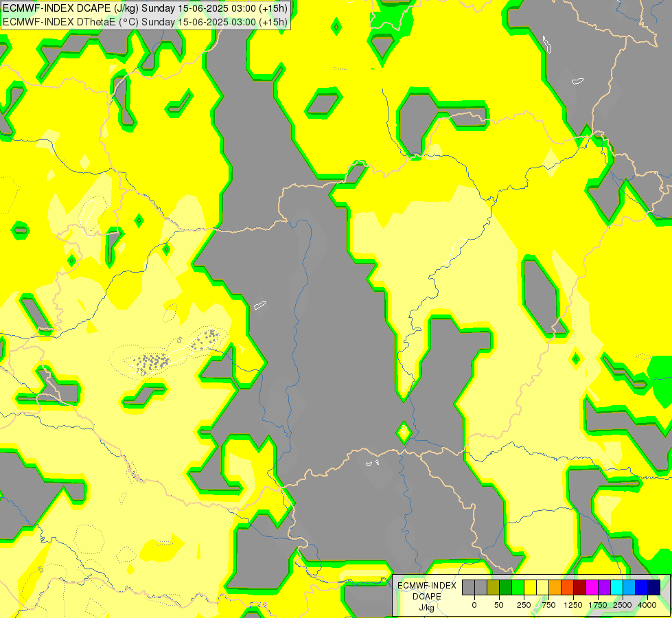Click legend tick value 1250
This screenshot has width=672, height=618.
coord(573,605)
